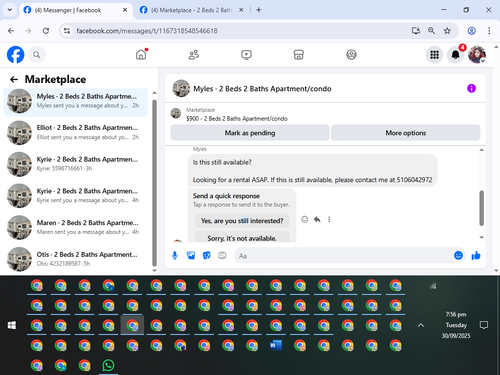Choose a sticker icon in composer
Viewport: 500px width, 375px height.
207,256
